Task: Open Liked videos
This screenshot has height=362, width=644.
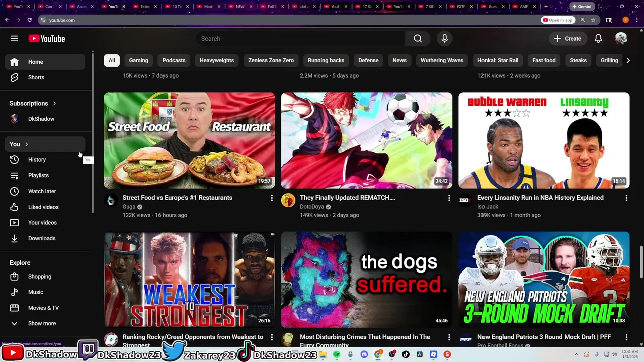Action: point(45,207)
